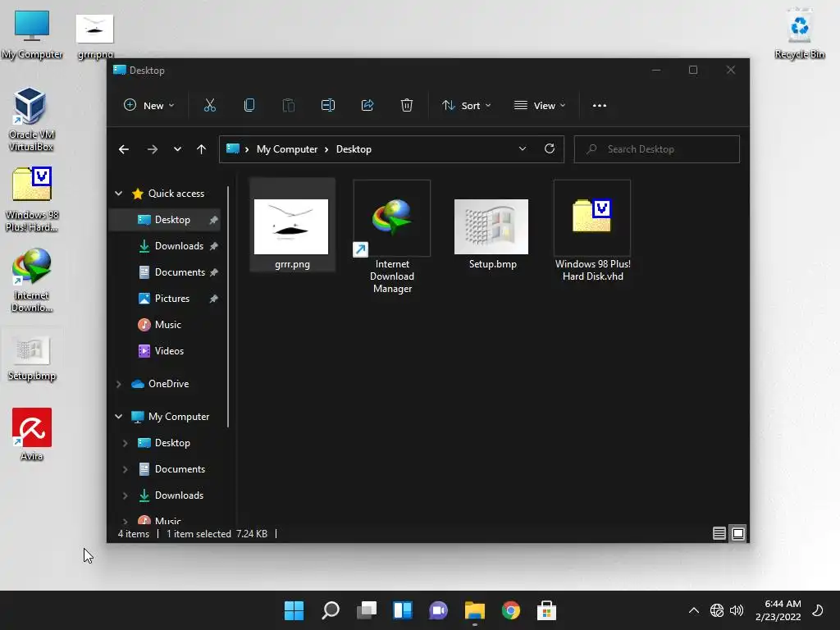Expand address bar history dropdown
The width and height of the screenshot is (840, 630).
click(523, 149)
